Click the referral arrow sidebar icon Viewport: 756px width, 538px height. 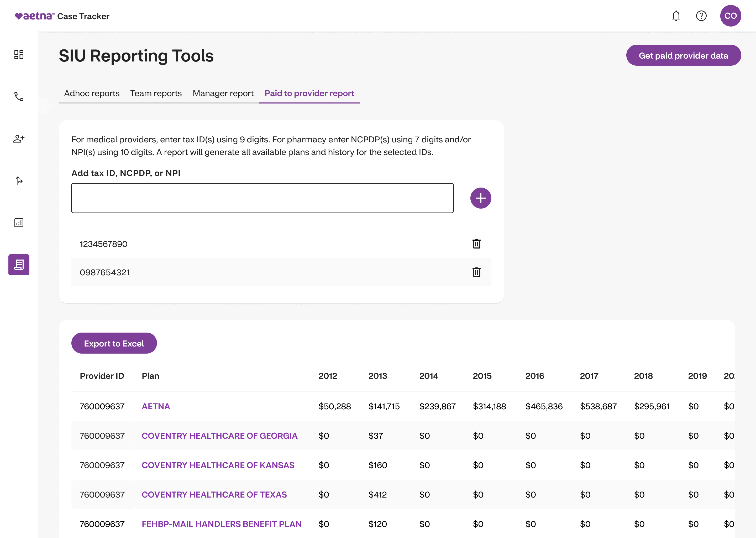point(19,180)
